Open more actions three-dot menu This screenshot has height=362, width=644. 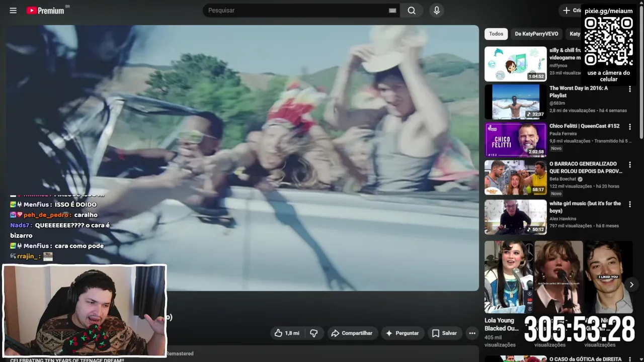pyautogui.click(x=472, y=333)
